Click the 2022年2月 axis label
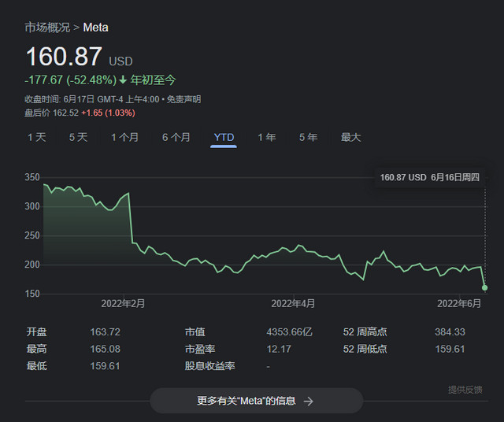The width and height of the screenshot is (504, 422). coord(123,304)
